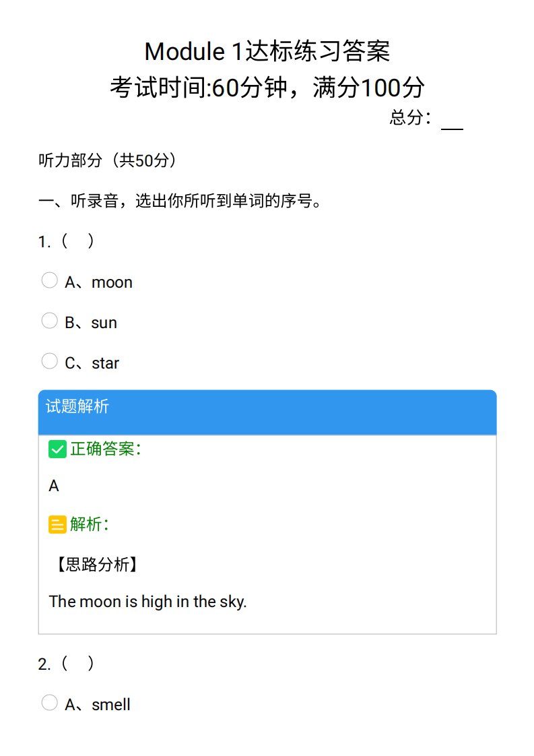Click the star option text label
Image resolution: width=534 pixels, height=756 pixels.
pyautogui.click(x=105, y=363)
